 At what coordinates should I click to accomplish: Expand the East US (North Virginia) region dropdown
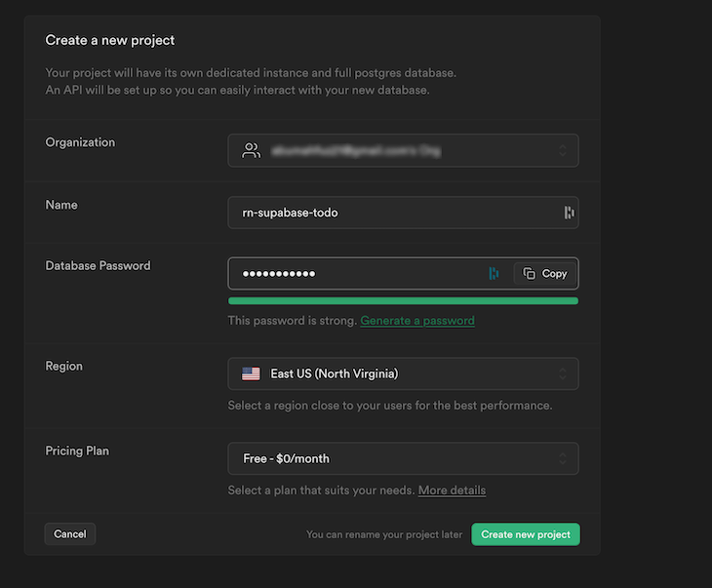pos(403,373)
